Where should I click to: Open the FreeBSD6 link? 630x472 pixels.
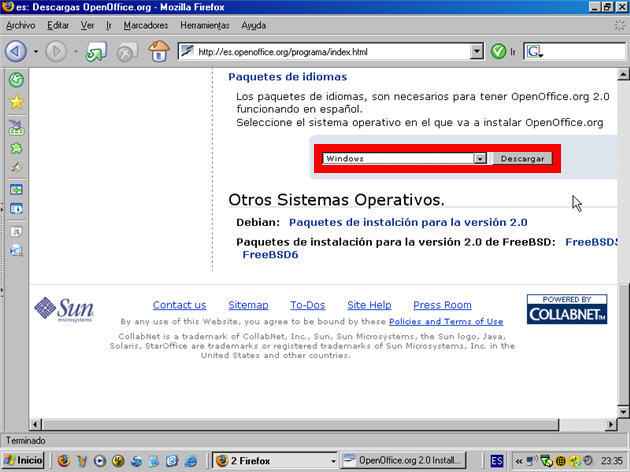(x=270, y=255)
